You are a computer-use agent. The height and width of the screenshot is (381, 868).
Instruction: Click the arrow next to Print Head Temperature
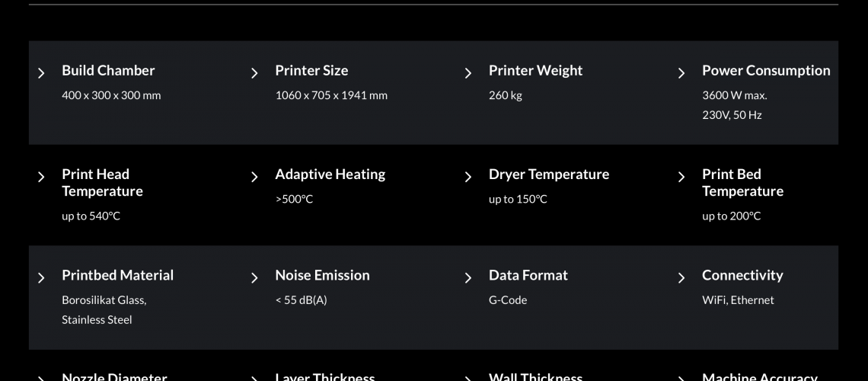coord(41,177)
